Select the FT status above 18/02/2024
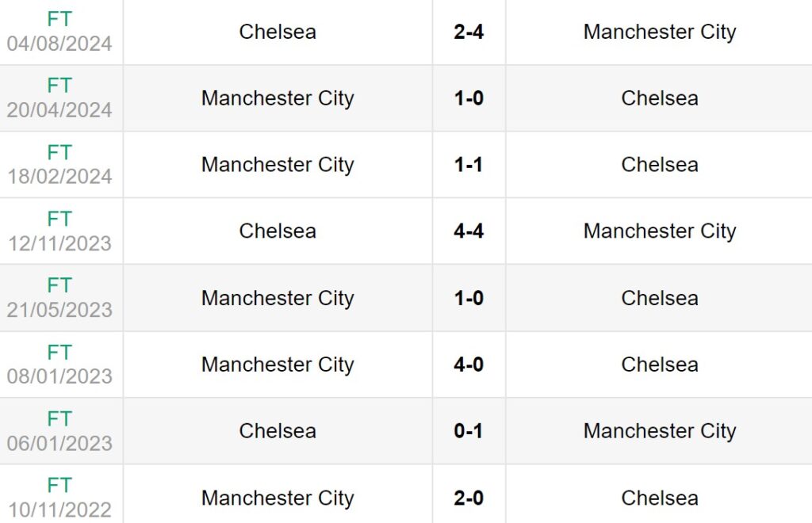Screen dimensions: 812x523 [x=59, y=152]
